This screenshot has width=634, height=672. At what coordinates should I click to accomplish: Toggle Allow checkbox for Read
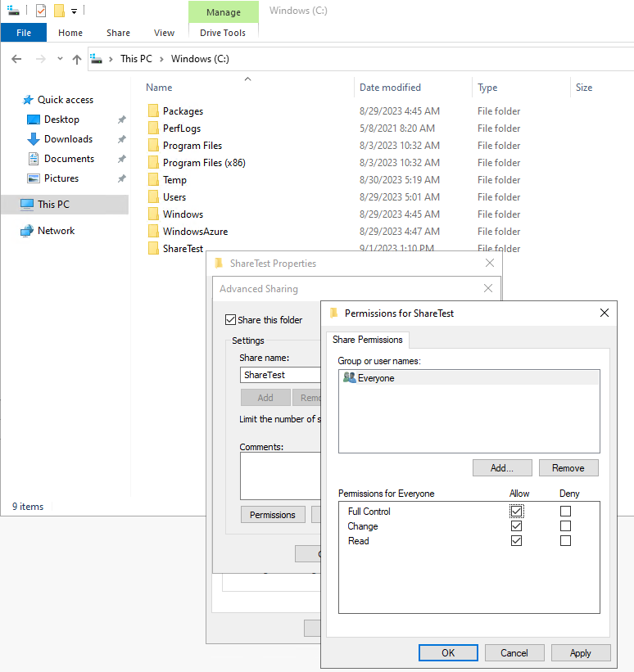click(517, 541)
